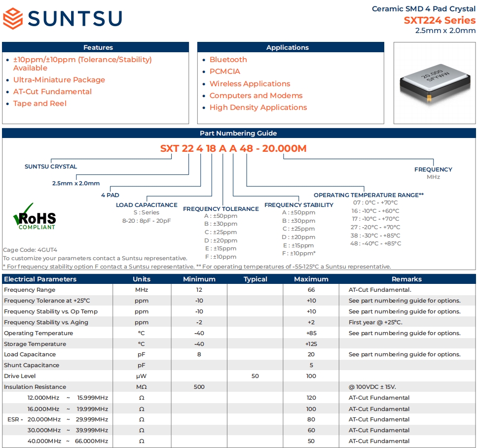Click the 'Ceramic SMD 4 Pad Crystal' heading

coord(423,8)
